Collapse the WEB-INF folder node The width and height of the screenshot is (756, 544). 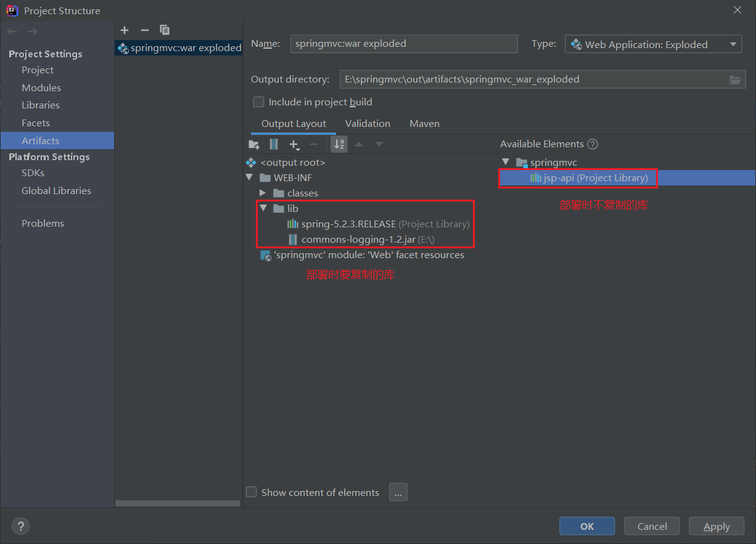point(250,177)
